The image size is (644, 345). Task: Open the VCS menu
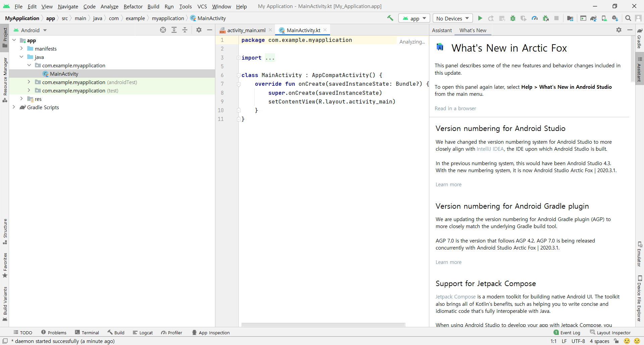pos(202,6)
